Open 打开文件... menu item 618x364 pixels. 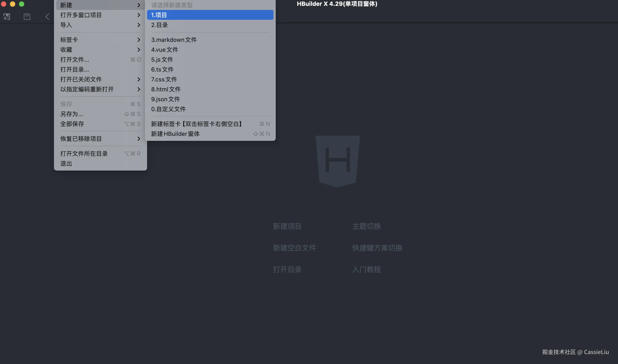(75, 60)
